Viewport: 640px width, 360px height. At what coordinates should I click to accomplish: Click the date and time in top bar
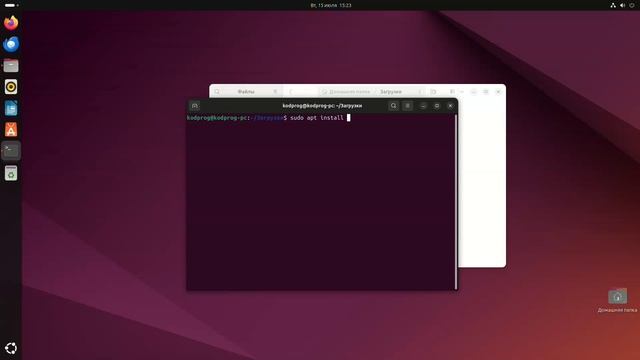tap(331, 5)
